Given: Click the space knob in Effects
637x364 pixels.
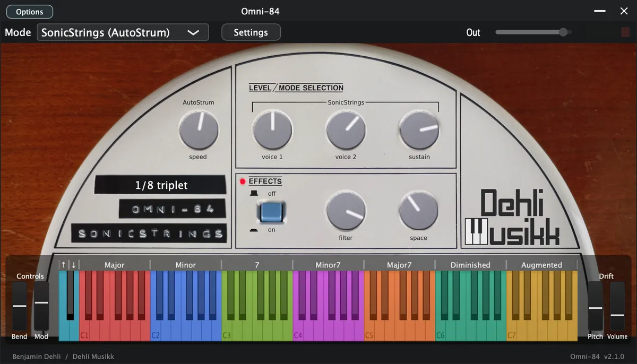Looking at the screenshot, I should coord(418,212).
